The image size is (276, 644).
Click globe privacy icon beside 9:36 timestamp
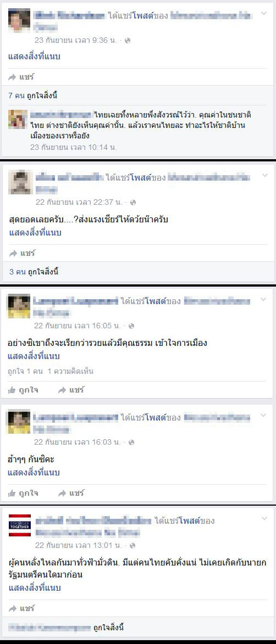coord(128,41)
